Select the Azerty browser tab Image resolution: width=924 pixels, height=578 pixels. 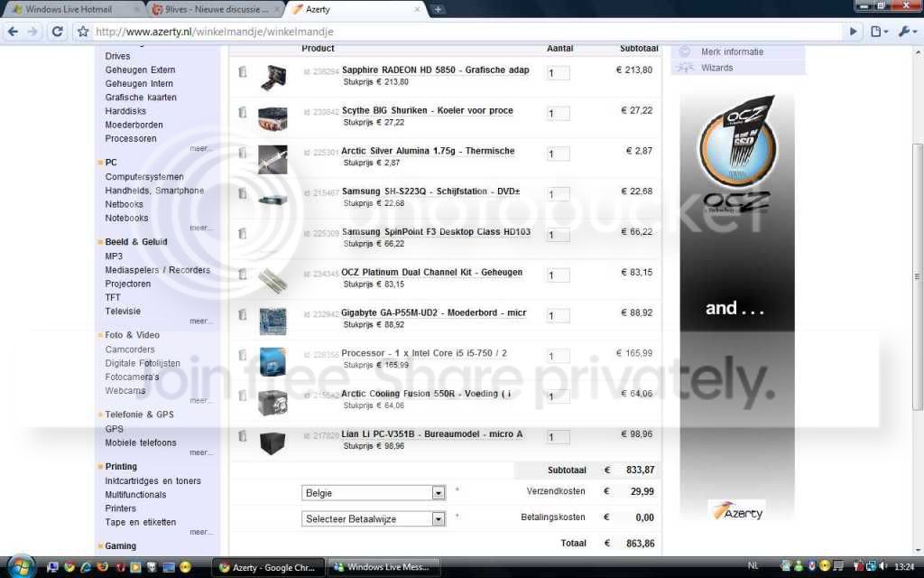click(354, 9)
